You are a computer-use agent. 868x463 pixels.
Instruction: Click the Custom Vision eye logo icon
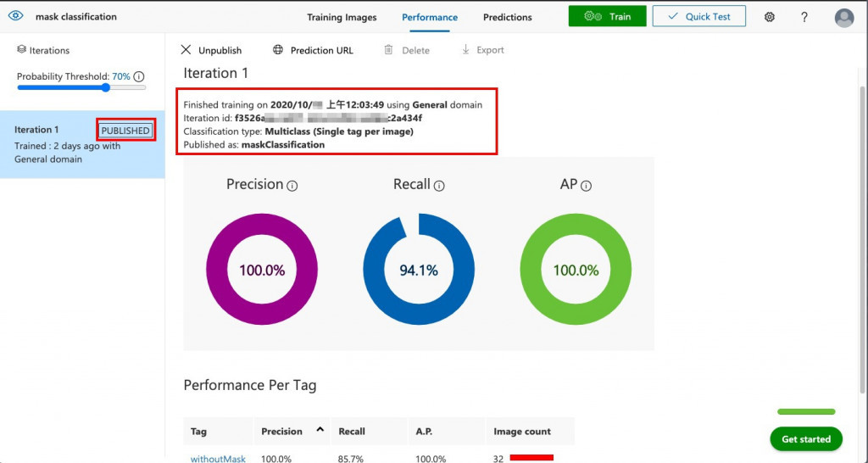[x=15, y=15]
